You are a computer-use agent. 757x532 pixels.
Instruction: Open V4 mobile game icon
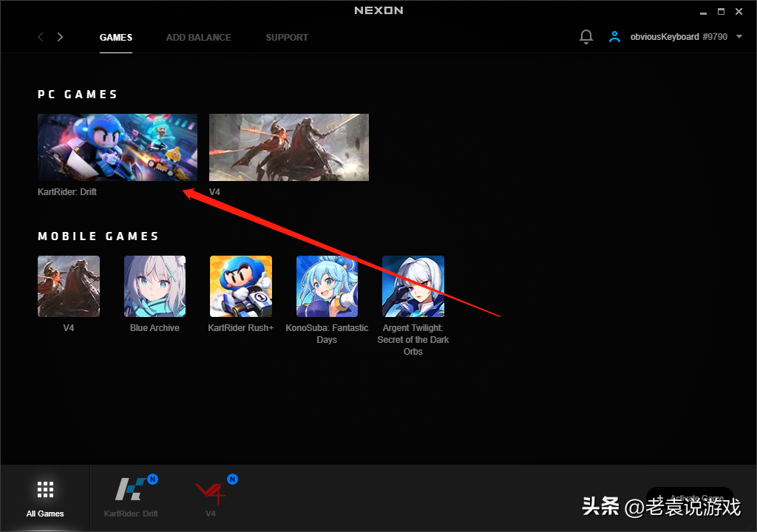pyautogui.click(x=69, y=287)
